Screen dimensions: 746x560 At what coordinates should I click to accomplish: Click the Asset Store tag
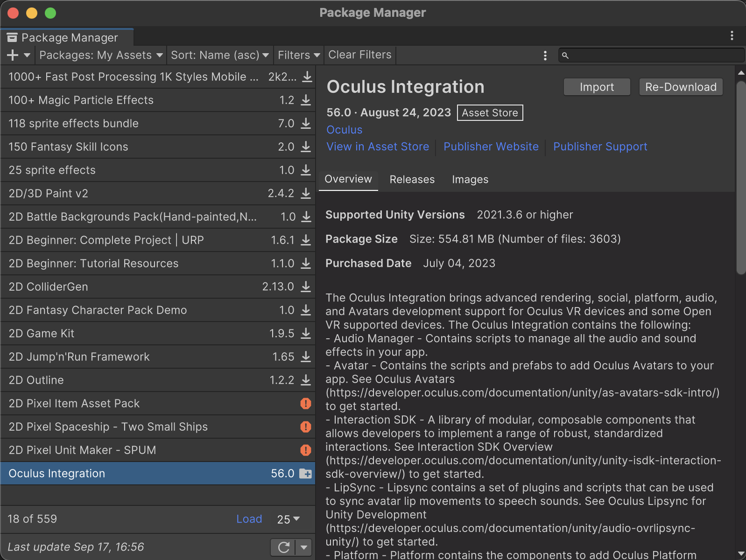490,112
